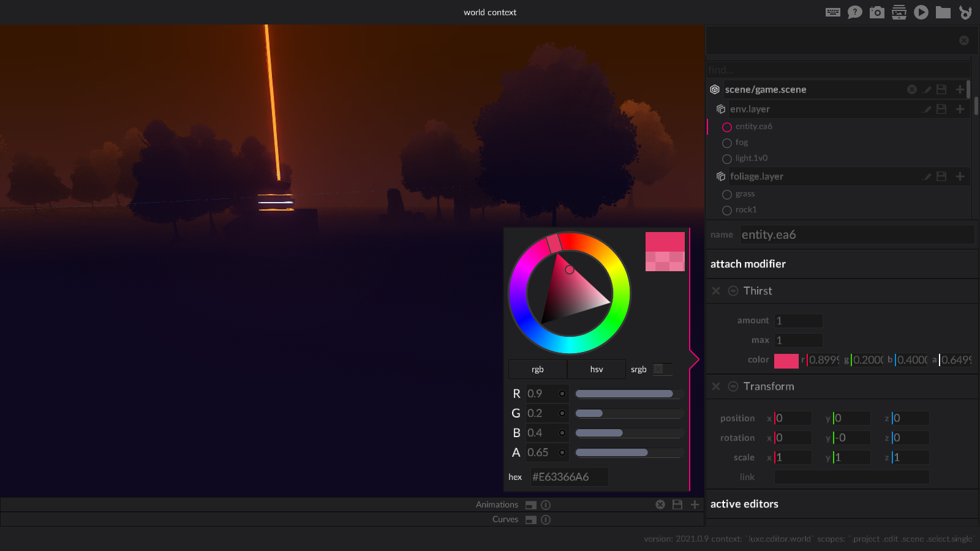Save foliage.layer using its floppy icon

(942, 176)
